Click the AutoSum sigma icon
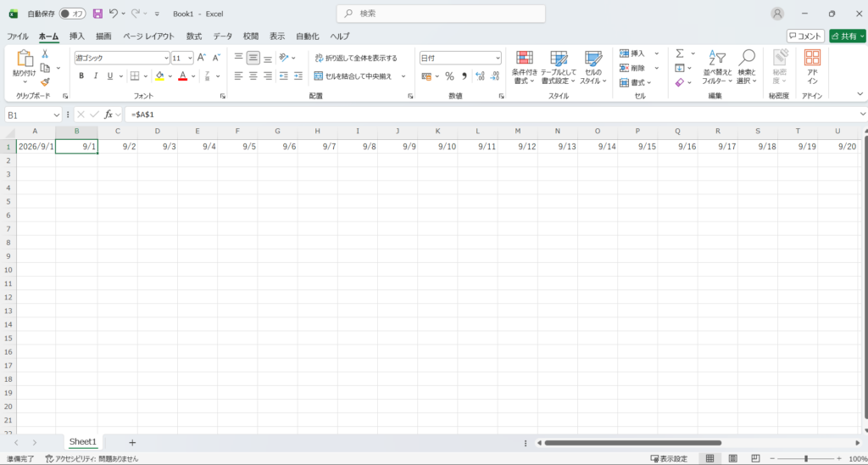This screenshot has width=868, height=465. click(680, 53)
